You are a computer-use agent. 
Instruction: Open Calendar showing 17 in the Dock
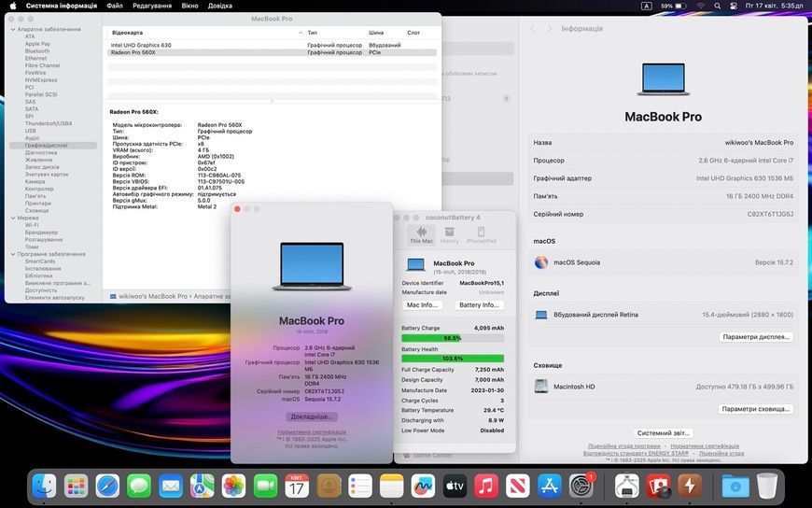(x=297, y=487)
